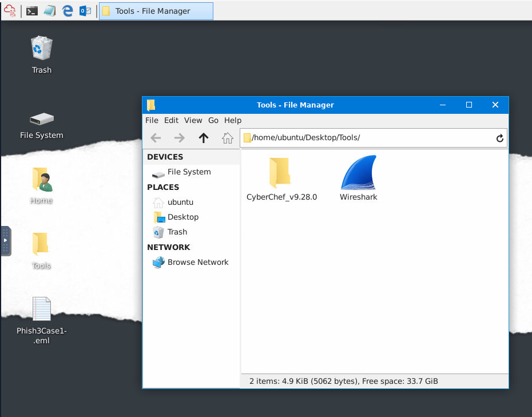Open the File menu

pos(152,120)
